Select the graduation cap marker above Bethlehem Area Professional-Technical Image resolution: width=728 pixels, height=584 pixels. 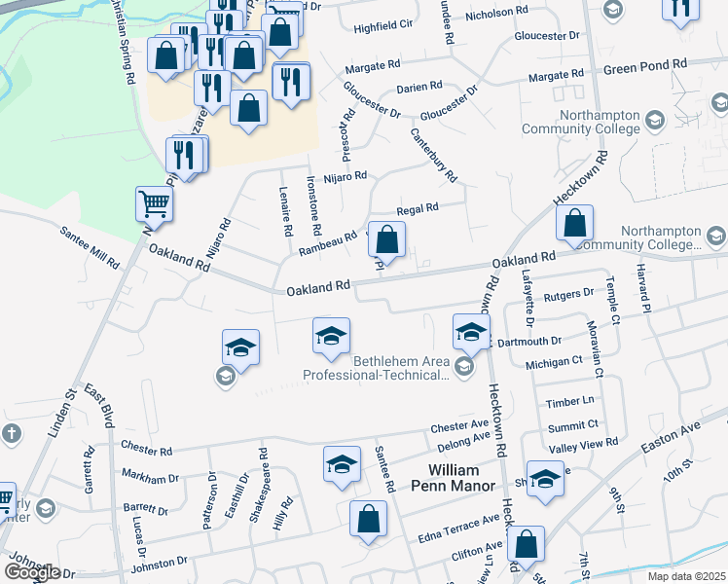point(331,340)
